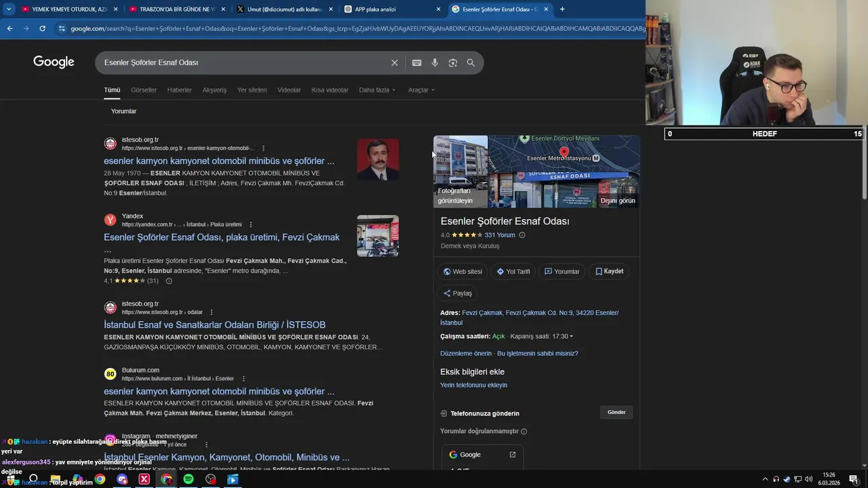
Task: Click Yerin telefonunu ekleyin link
Action: (473, 385)
